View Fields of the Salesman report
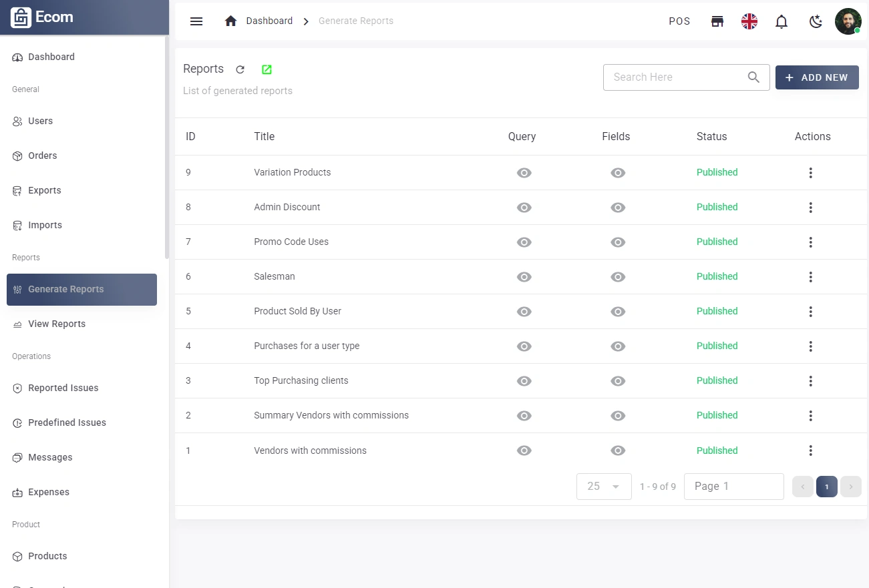The width and height of the screenshot is (869, 588). point(618,276)
